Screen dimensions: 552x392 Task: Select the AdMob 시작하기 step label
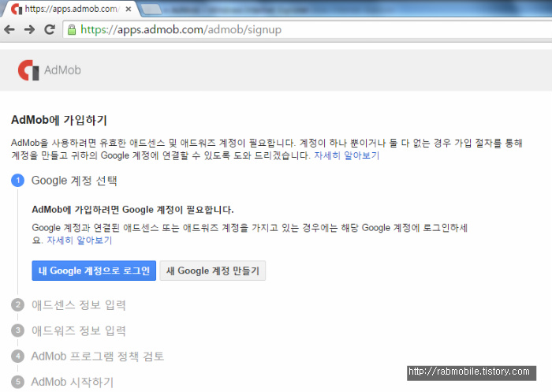point(73,382)
